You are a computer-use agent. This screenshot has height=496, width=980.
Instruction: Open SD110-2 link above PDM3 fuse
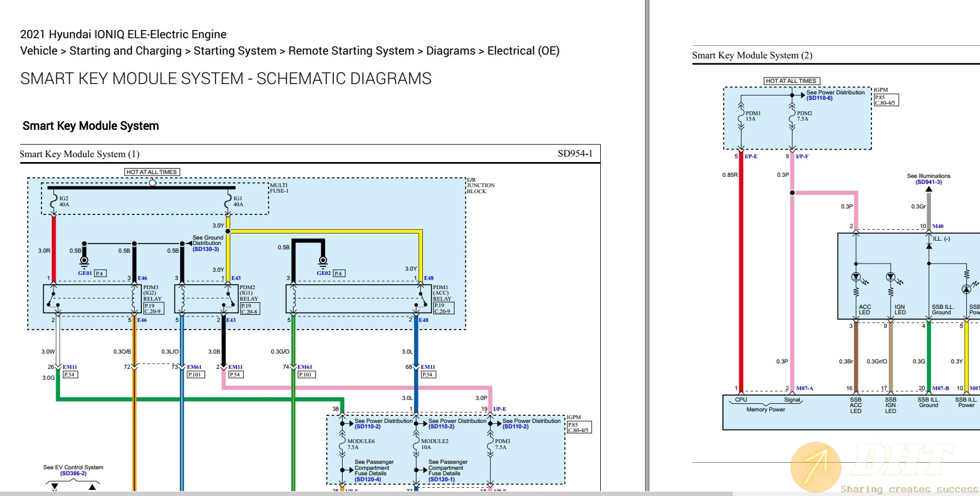click(x=516, y=427)
